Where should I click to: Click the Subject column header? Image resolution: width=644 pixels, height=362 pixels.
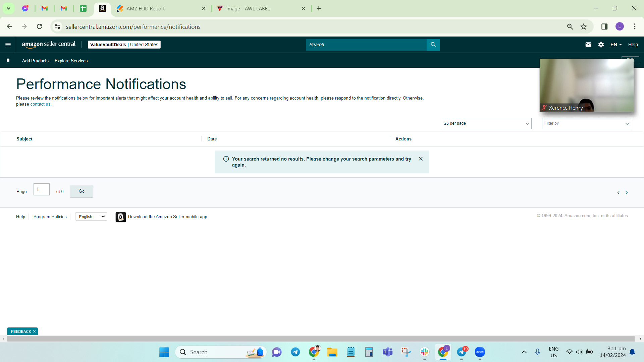coord(24,139)
